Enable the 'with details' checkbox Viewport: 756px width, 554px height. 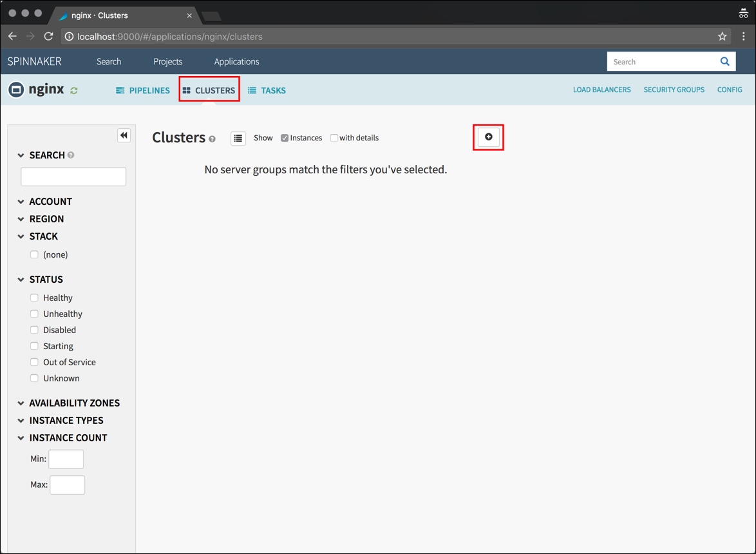click(x=334, y=137)
